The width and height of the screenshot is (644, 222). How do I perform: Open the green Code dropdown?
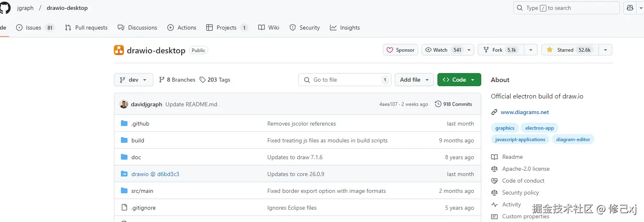[459, 80]
